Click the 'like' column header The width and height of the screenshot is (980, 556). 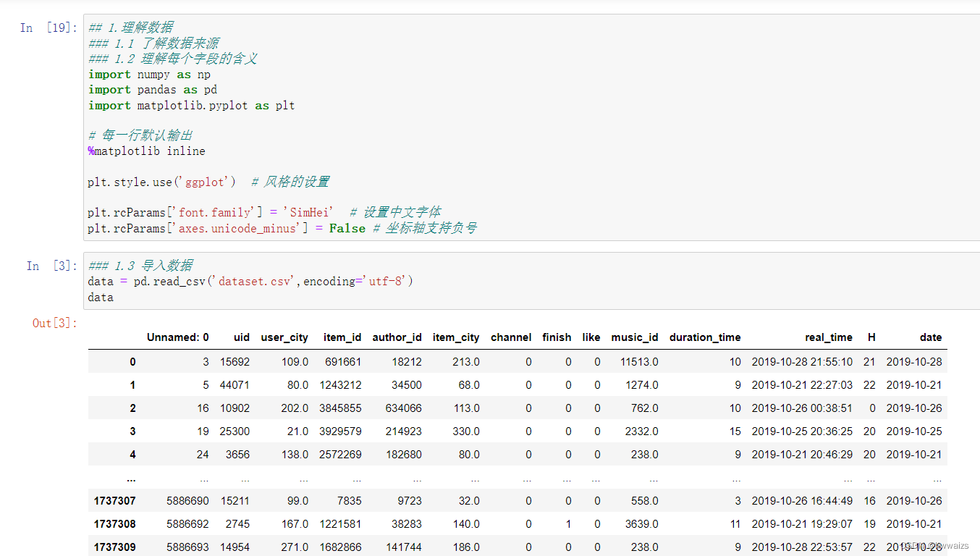591,337
